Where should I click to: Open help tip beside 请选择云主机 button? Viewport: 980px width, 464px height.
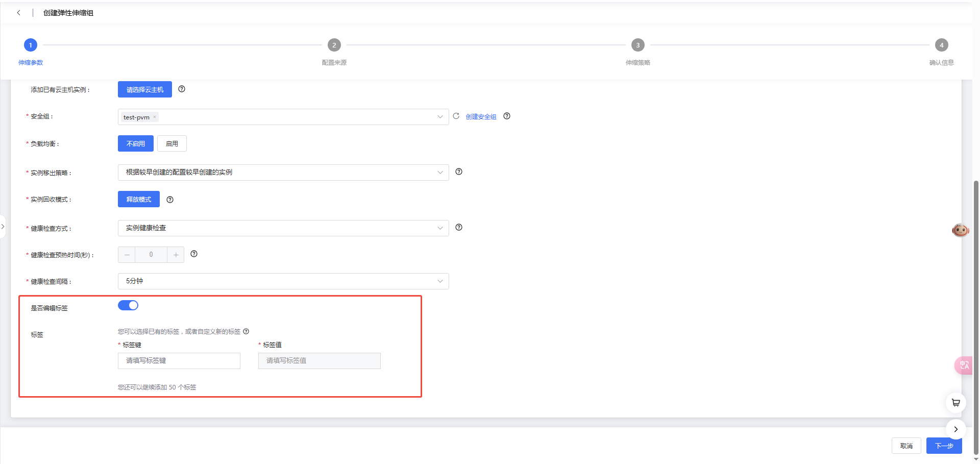click(x=182, y=89)
